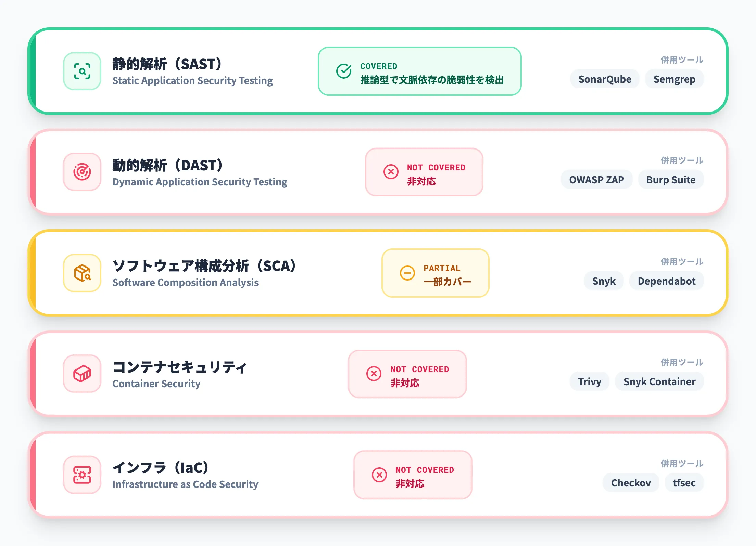The height and width of the screenshot is (546, 756).
Task: Open the Trivy tool tag
Action: tap(590, 382)
